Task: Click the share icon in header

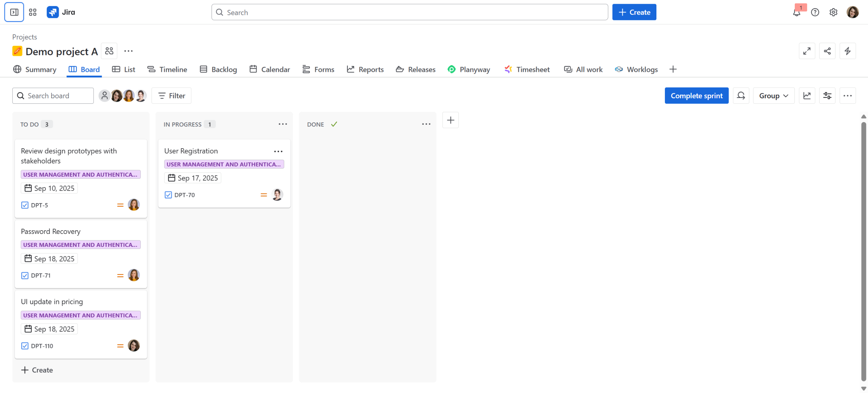Action: 827,51
